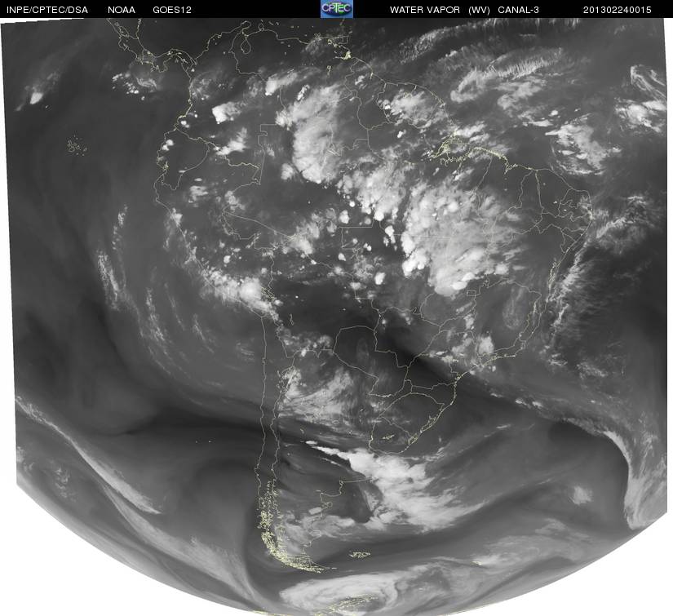Click the (WV) abbreviation text
The width and height of the screenshot is (673, 616).
coord(479,10)
